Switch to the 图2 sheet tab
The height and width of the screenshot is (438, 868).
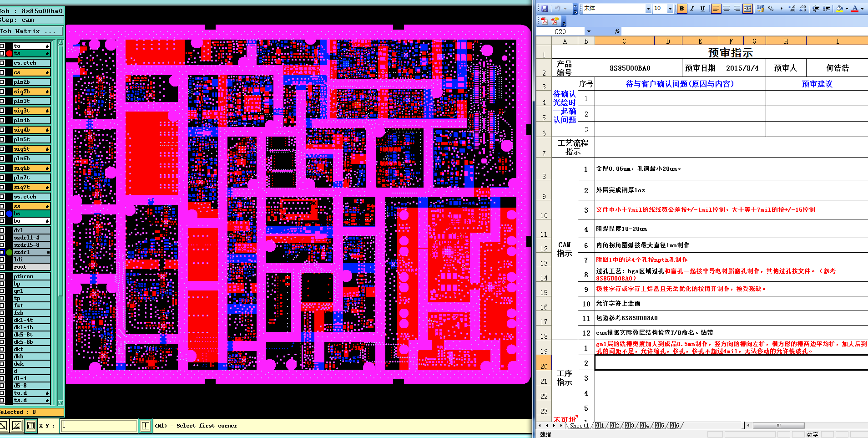point(615,426)
